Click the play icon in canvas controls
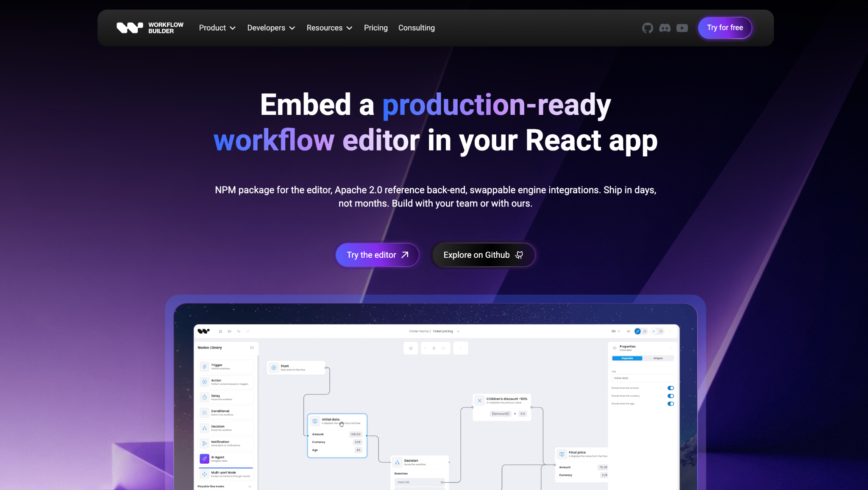 434,348
